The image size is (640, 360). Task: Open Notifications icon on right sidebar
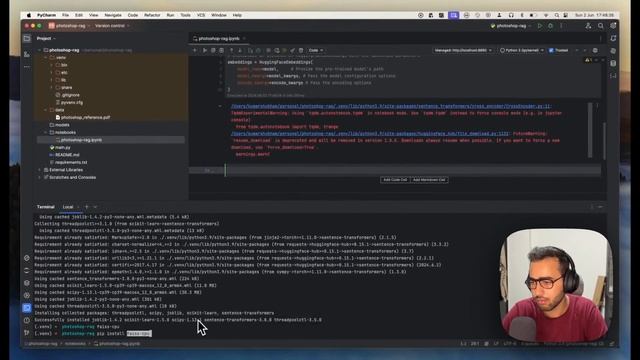click(x=613, y=38)
